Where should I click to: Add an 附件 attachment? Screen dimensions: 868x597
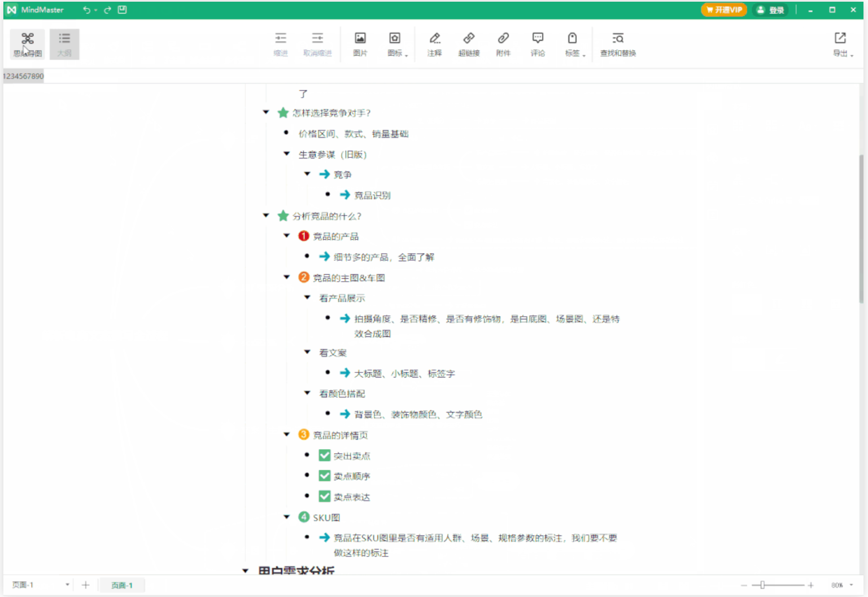point(503,44)
